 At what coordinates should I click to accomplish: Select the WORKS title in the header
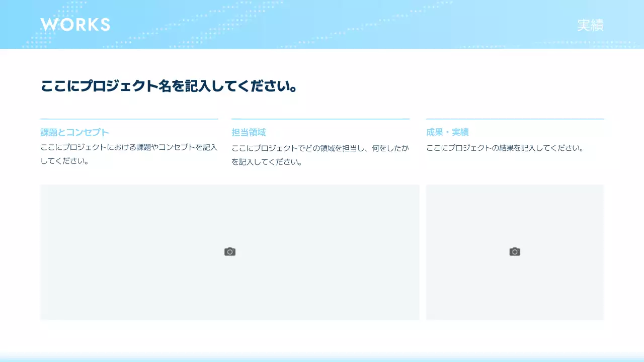tap(75, 25)
